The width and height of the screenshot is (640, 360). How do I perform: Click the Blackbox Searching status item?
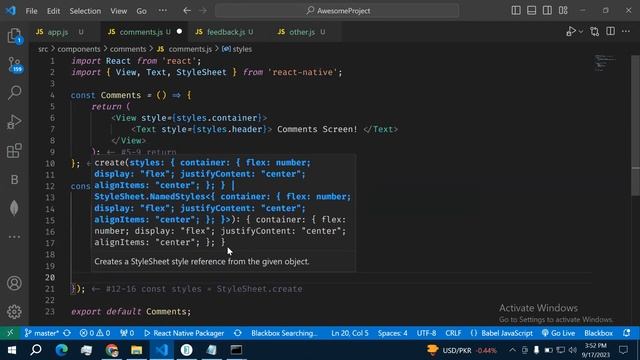[x=284, y=333]
